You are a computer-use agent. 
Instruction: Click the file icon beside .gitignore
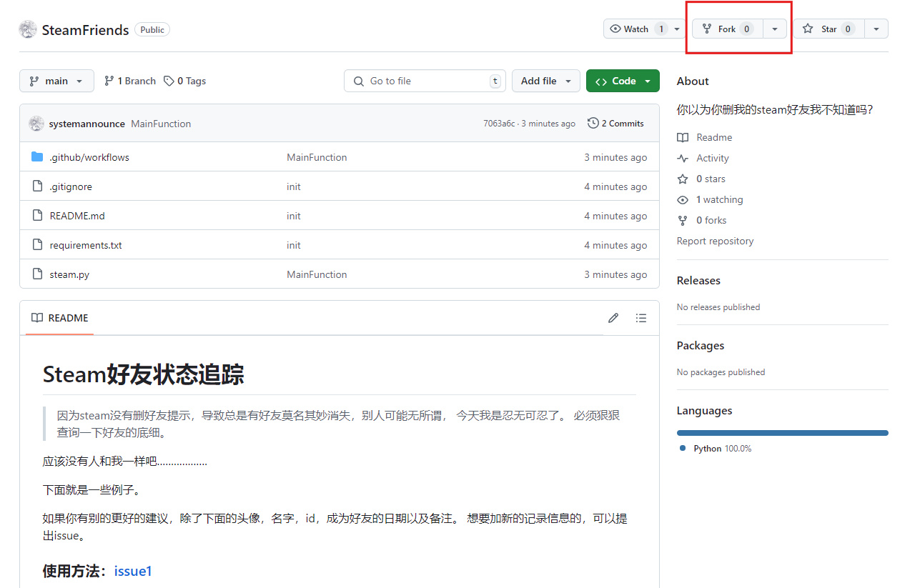tap(37, 186)
